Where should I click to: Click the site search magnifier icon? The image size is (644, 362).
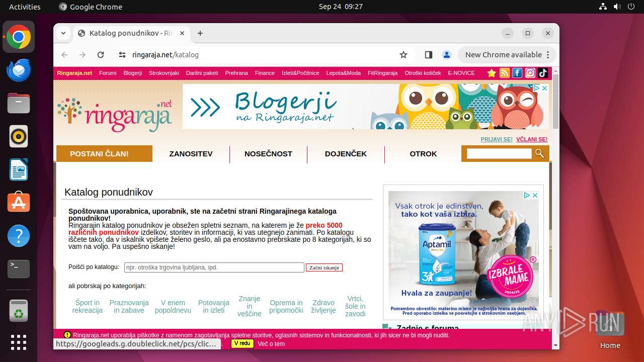(539, 153)
